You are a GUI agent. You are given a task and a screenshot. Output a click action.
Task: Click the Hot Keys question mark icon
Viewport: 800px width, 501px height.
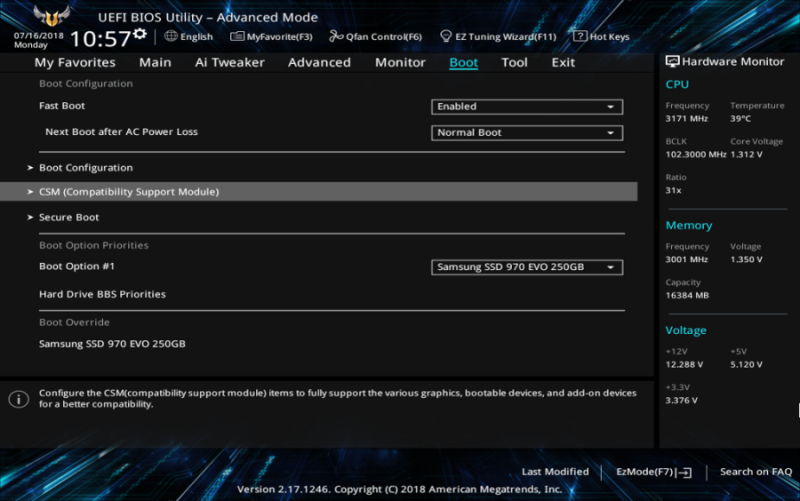coord(580,36)
